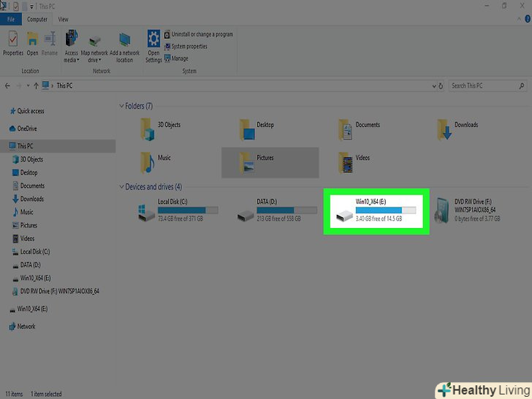Select the Videos folder icon
This screenshot has height=399, width=532.
346,162
